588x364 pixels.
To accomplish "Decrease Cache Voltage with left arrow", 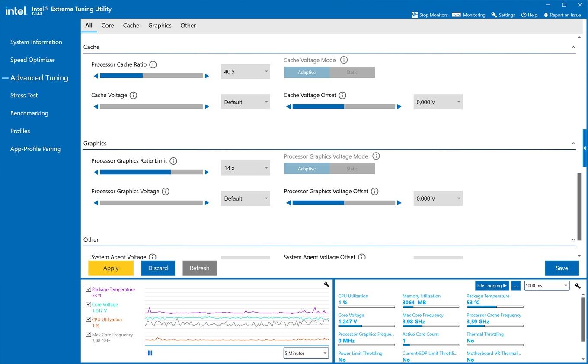I will click(x=96, y=106).
